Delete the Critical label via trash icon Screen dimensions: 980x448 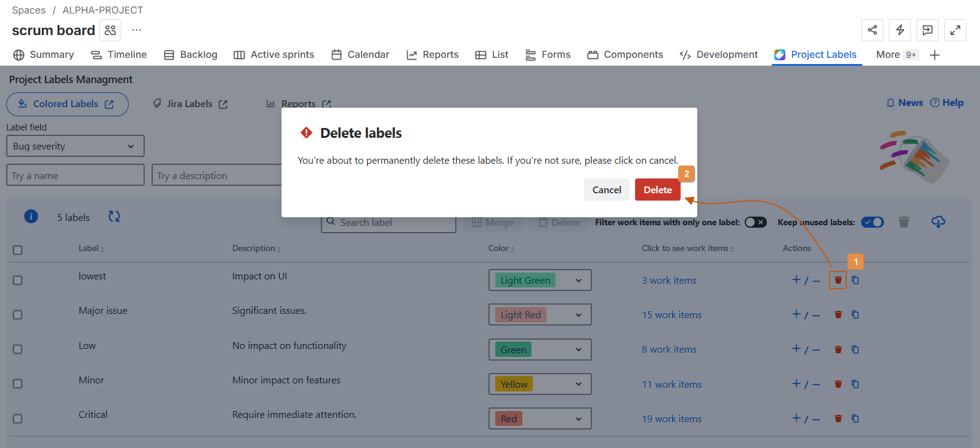click(838, 418)
